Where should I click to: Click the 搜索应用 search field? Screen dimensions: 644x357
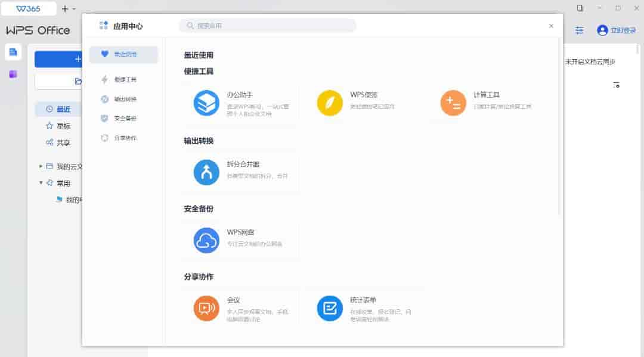tap(268, 26)
